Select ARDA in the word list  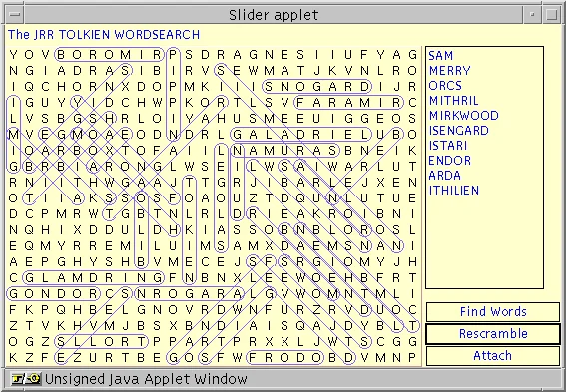click(x=445, y=176)
